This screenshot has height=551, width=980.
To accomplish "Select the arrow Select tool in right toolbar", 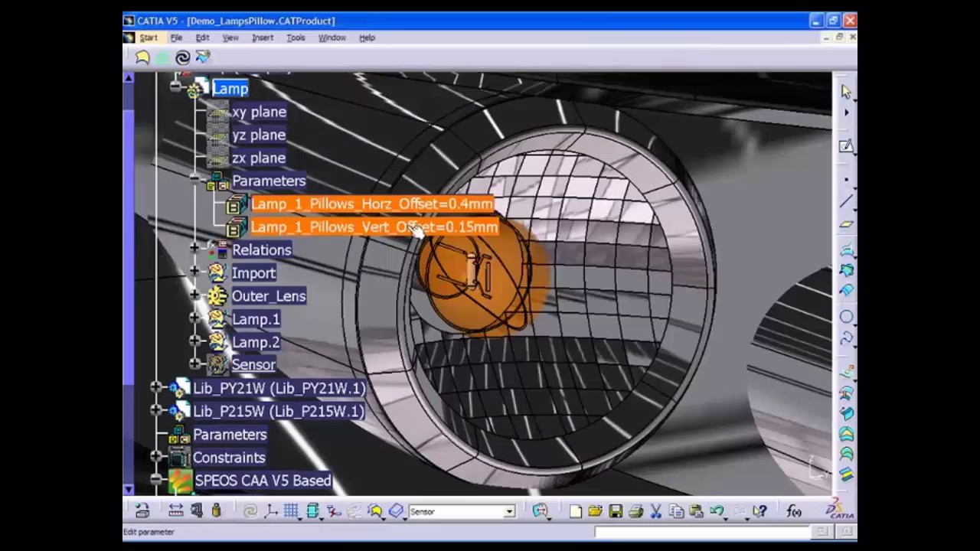I will (x=846, y=92).
